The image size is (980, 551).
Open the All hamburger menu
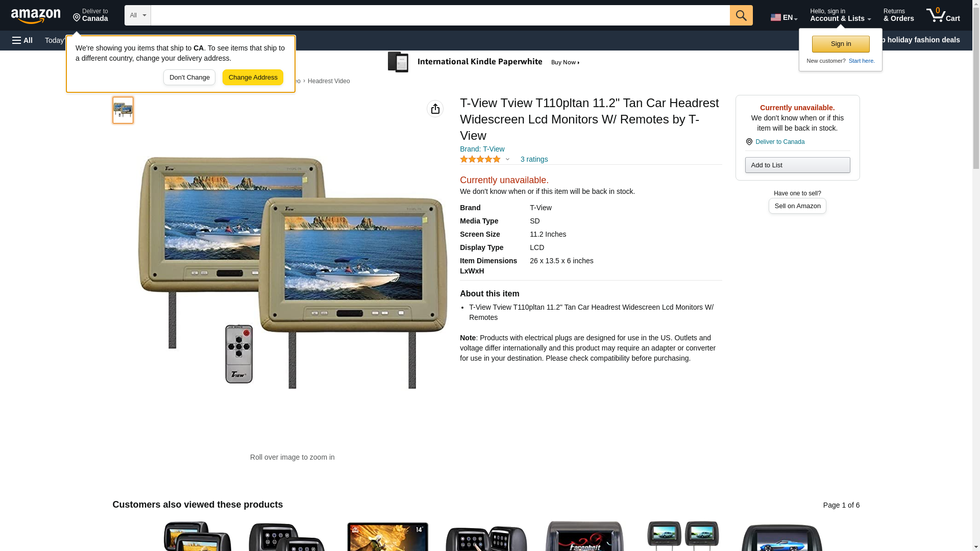[22, 40]
